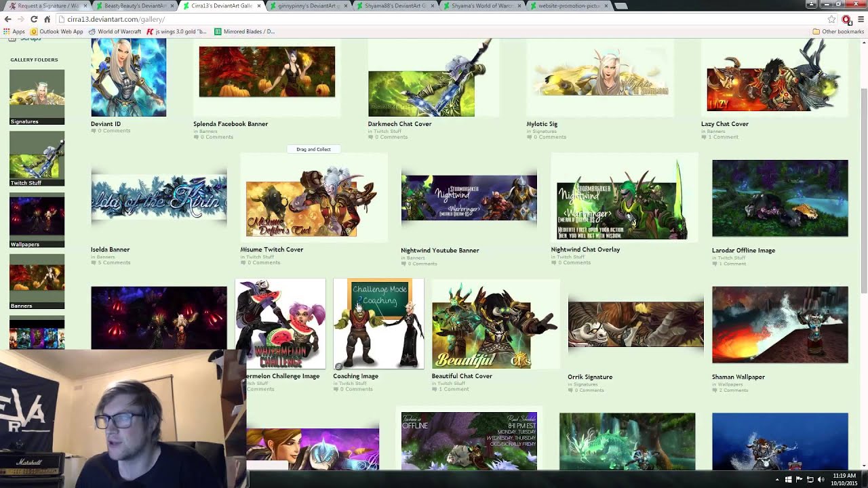Image resolution: width=868 pixels, height=488 pixels.
Task: Close the Cirra13's DeviantArt Gallery tab
Action: coord(259,5)
